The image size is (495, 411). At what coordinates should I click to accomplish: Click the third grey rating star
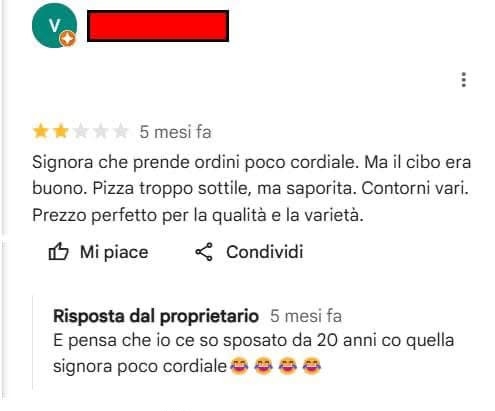coord(81,131)
